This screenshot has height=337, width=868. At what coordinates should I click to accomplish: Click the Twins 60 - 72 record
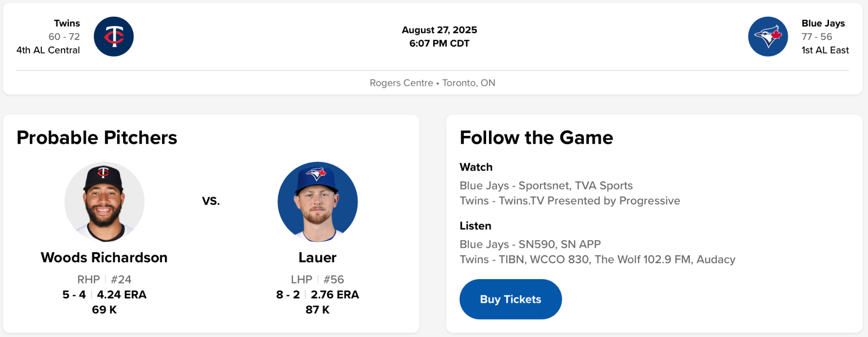[64, 37]
